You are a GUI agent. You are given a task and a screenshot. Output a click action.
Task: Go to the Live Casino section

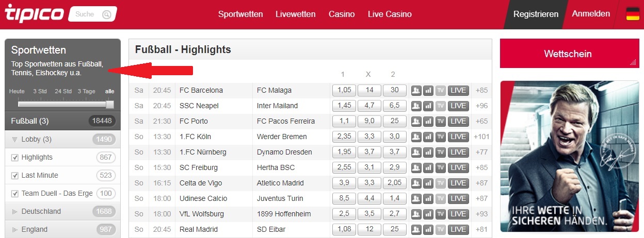pyautogui.click(x=390, y=14)
